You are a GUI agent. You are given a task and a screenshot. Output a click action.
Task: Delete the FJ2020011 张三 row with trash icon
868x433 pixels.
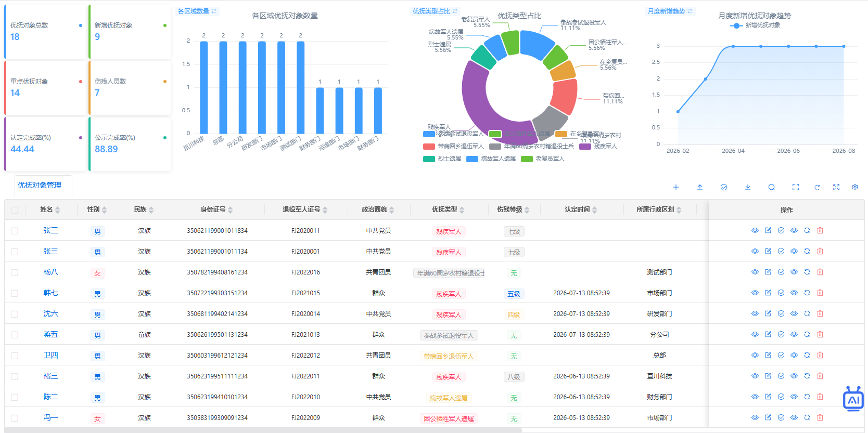[x=820, y=230]
